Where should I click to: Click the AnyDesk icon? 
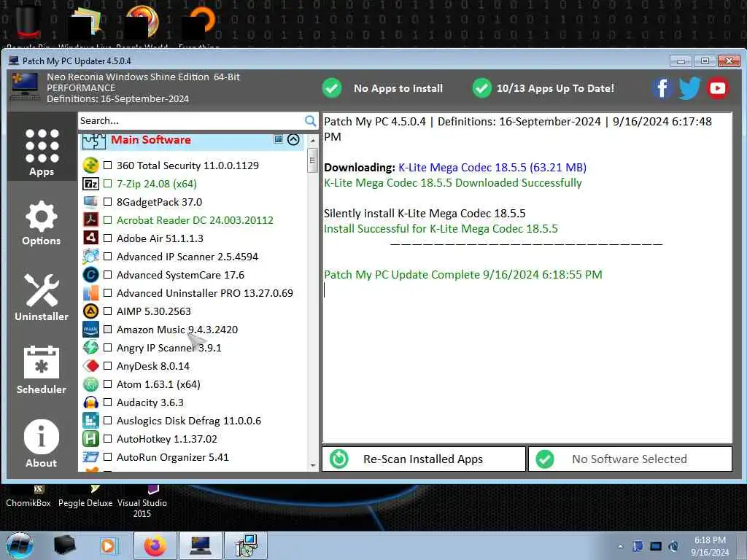[90, 366]
